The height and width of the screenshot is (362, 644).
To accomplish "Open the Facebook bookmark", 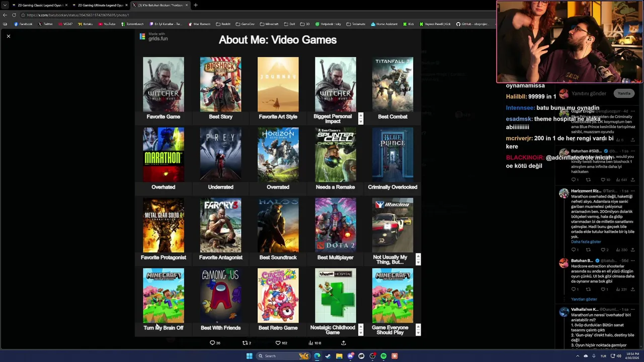I will 23,24.
